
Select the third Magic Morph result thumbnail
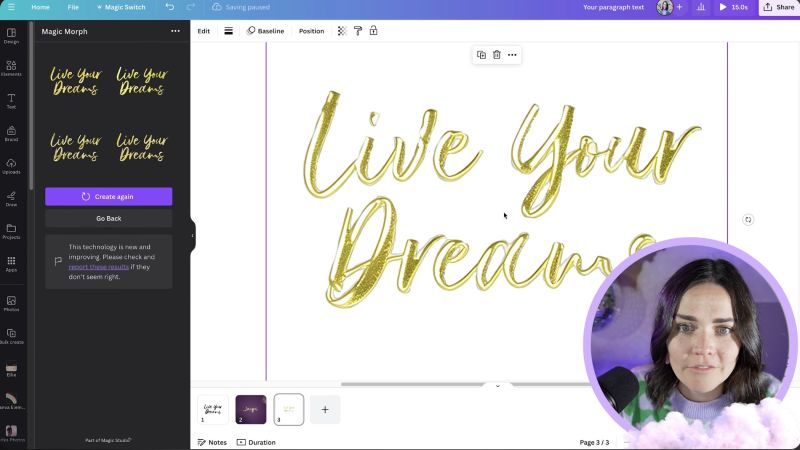coord(76,147)
